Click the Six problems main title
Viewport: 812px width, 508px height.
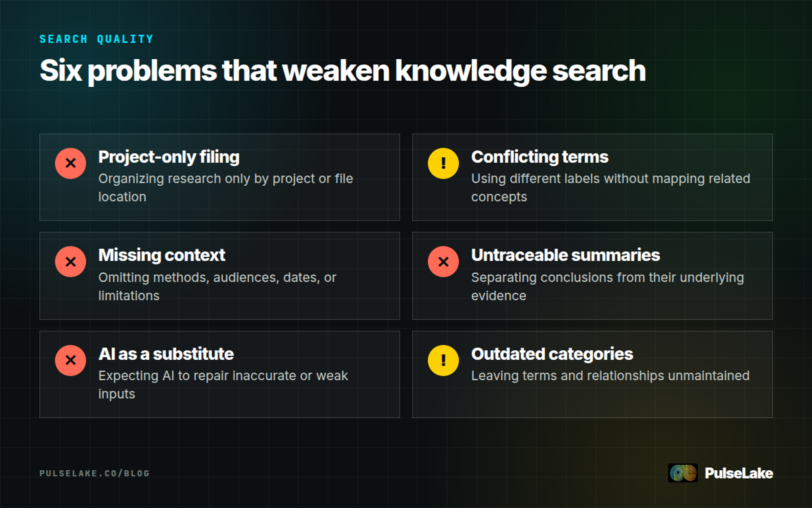click(343, 71)
